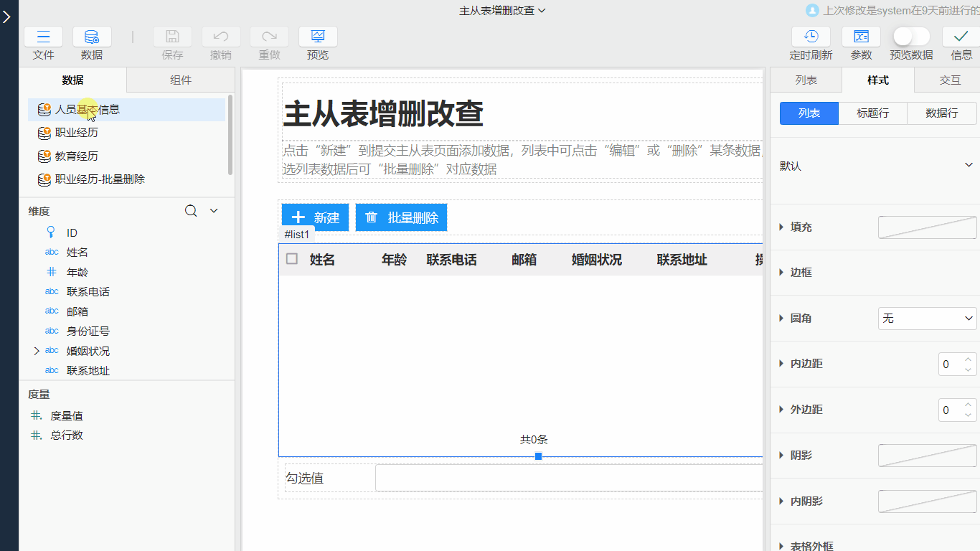Click the 年龄 number type icon
980x551 pixels.
[x=51, y=272]
